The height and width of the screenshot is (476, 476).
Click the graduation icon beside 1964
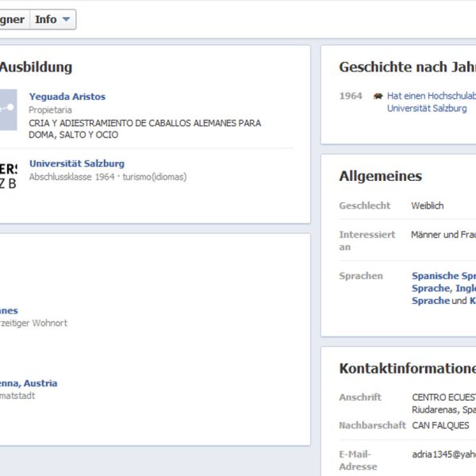tap(378, 96)
